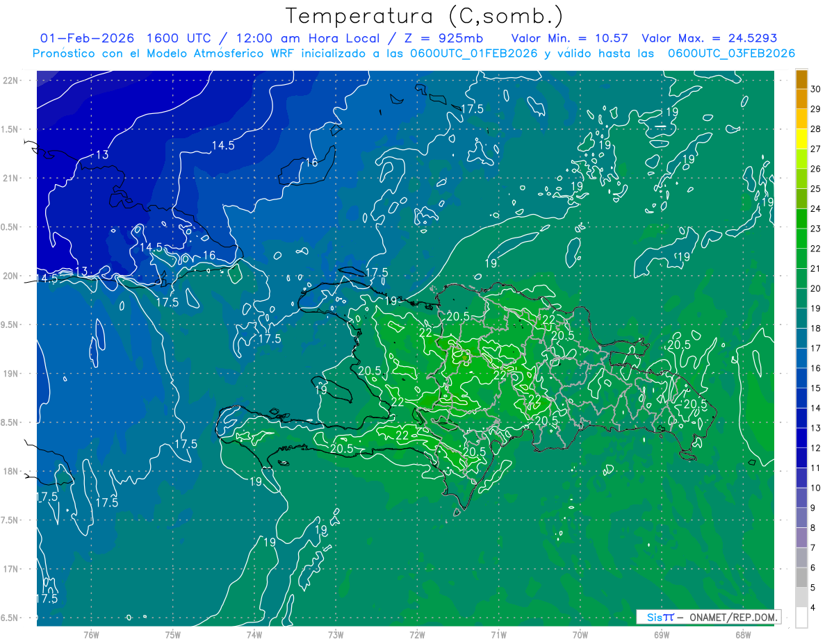Click the "73W" longitude axis label
834x644 pixels.
(x=336, y=634)
